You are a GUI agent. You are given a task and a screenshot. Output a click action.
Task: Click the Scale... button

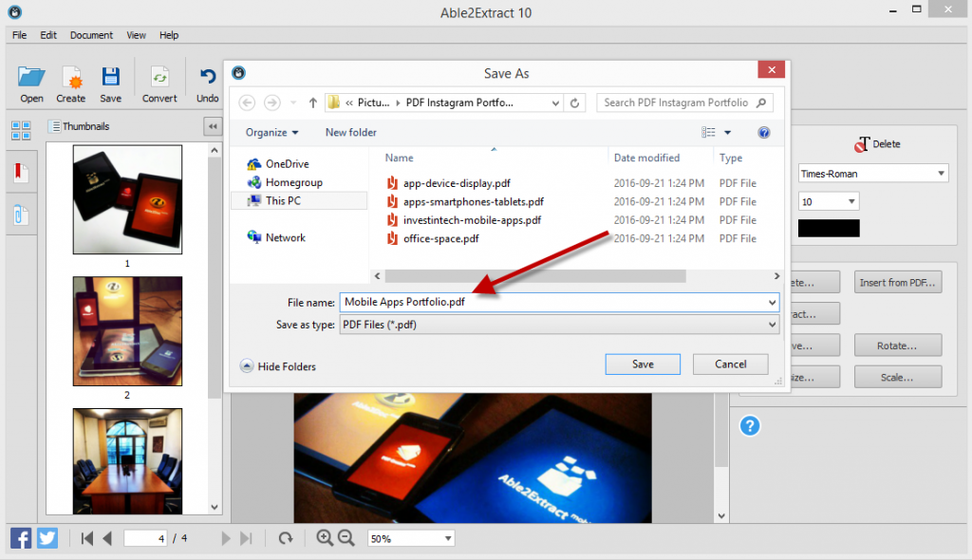coord(898,377)
